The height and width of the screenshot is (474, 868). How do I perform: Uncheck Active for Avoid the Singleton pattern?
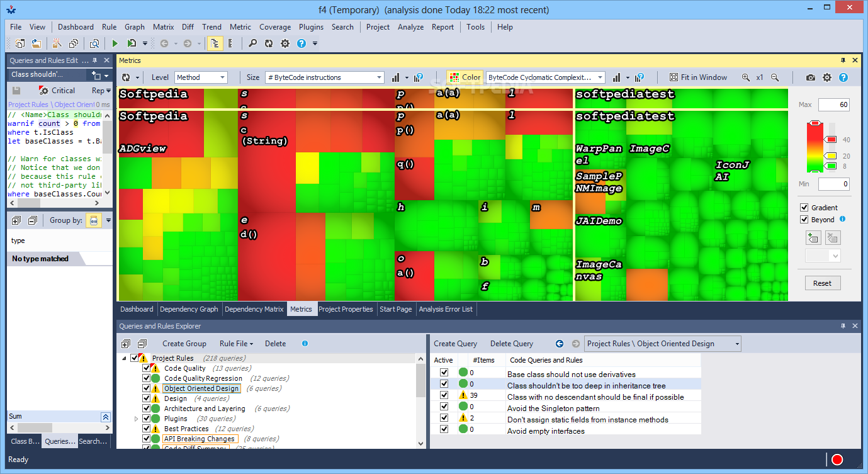444,408
